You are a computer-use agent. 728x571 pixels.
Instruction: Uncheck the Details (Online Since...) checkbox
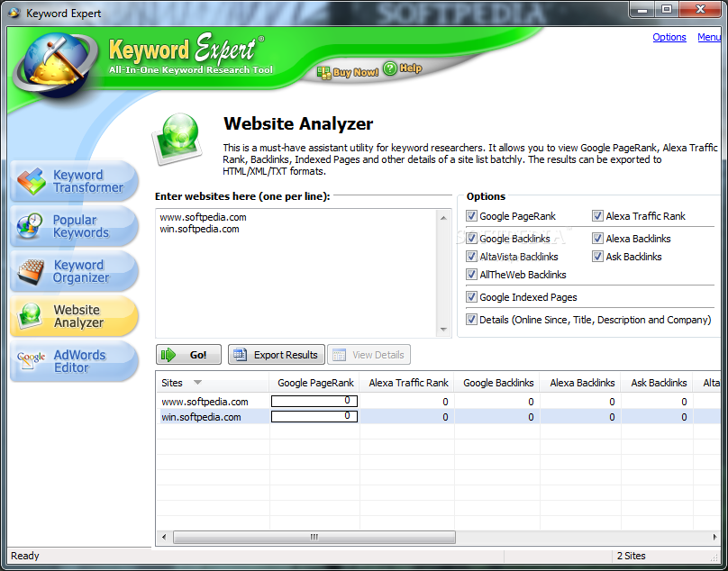(x=471, y=320)
